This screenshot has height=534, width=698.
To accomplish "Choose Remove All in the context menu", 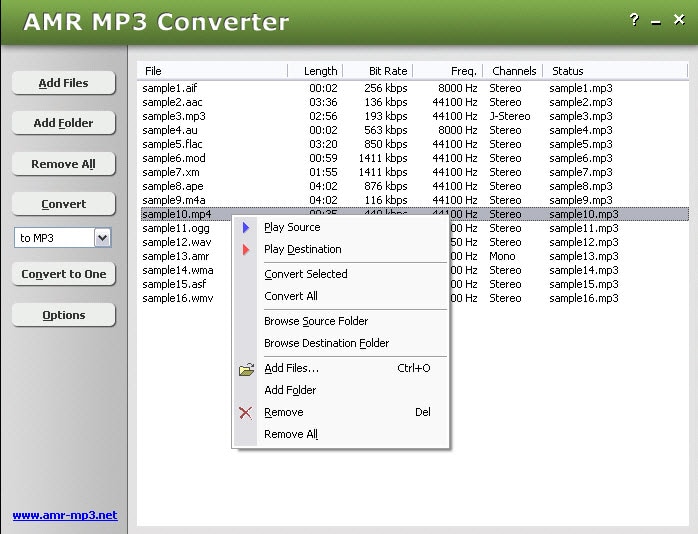I will [x=341, y=434].
